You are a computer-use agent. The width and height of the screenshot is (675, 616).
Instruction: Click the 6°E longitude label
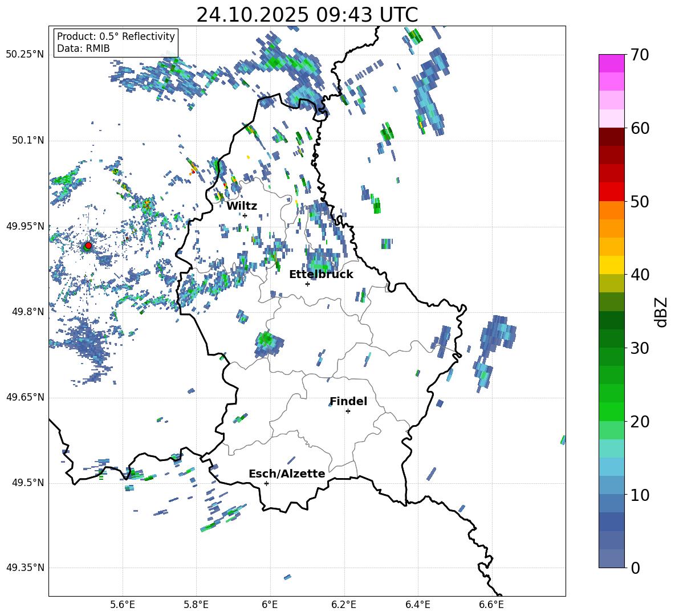point(270,605)
